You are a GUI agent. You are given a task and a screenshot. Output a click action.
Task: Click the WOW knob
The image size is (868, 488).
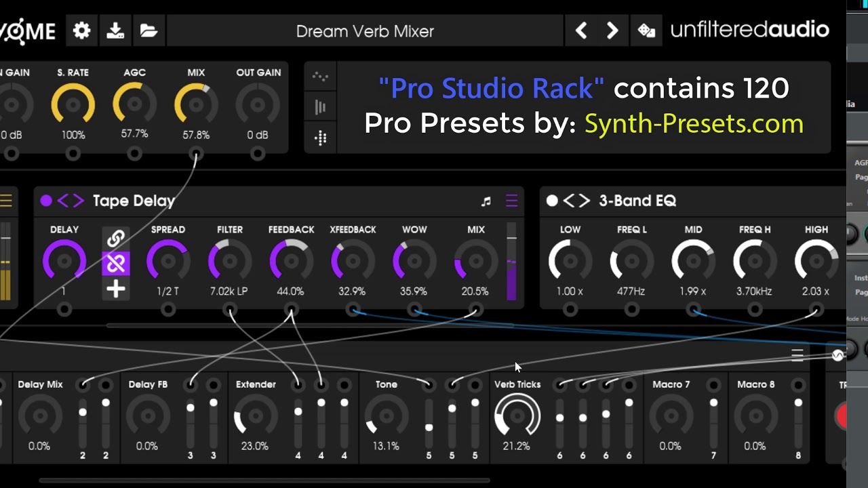pyautogui.click(x=414, y=261)
